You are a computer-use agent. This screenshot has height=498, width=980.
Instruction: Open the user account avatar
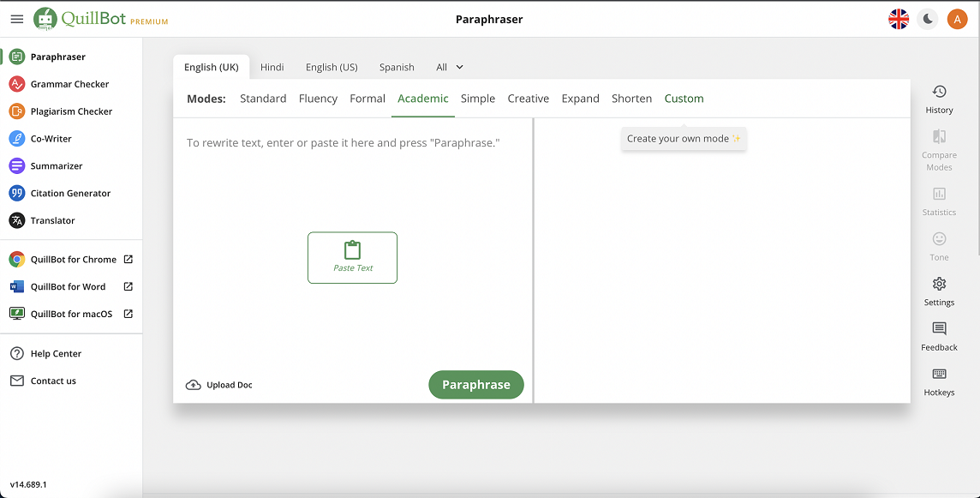click(957, 19)
